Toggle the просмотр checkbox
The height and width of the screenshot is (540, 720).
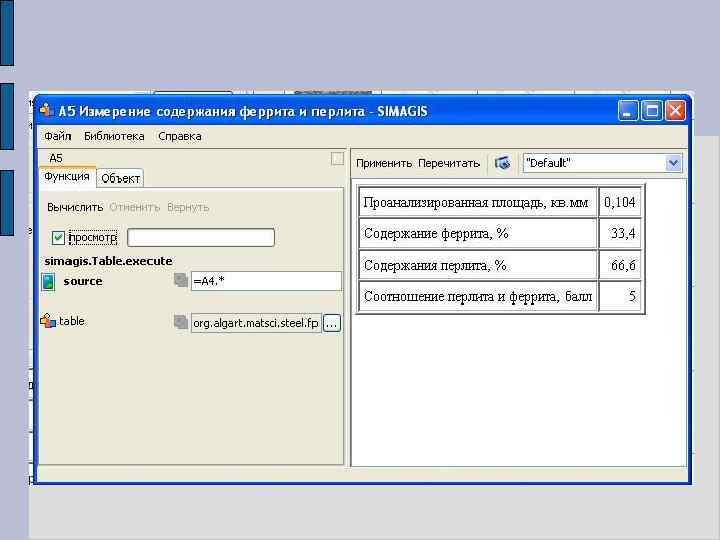(x=58, y=237)
